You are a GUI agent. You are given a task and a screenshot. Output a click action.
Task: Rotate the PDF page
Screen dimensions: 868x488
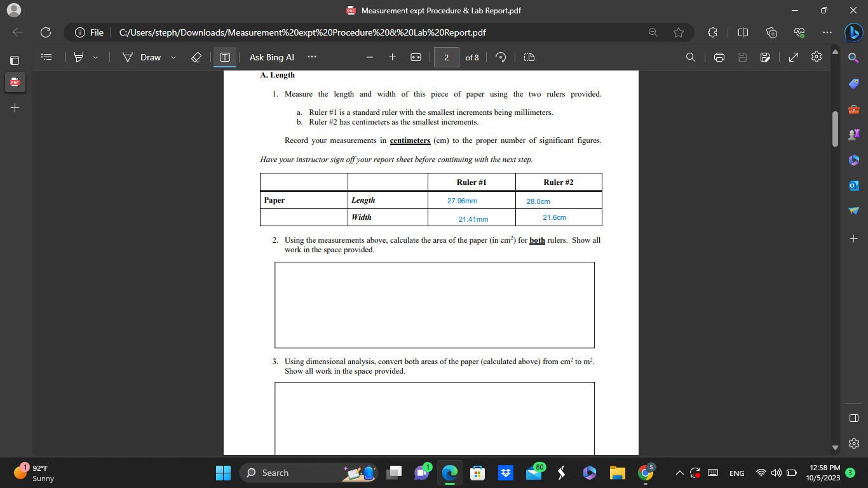[501, 57]
